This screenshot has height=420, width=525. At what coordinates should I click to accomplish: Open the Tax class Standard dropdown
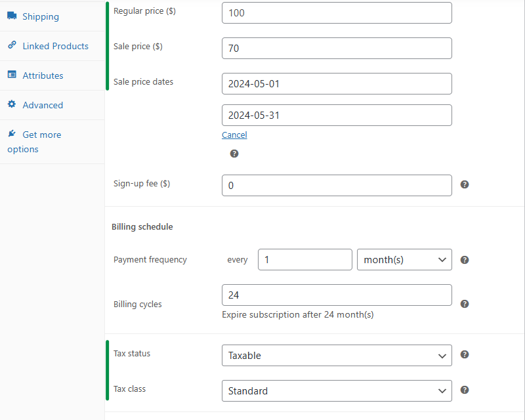tap(337, 391)
